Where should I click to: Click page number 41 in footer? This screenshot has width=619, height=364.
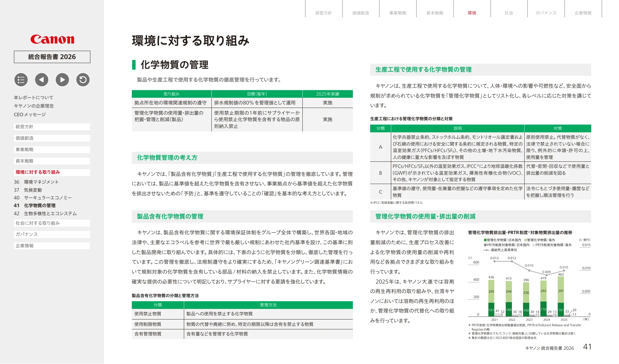pyautogui.click(x=587, y=347)
